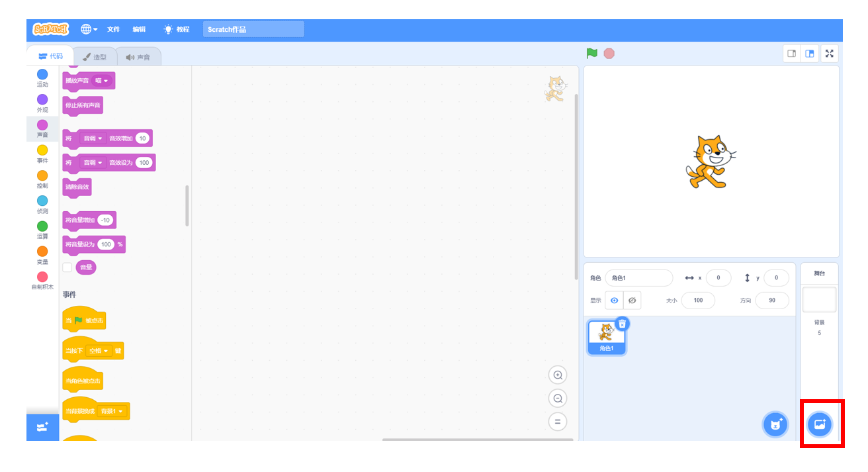Enter full screen stage mode
This screenshot has height=472, width=868.
tap(830, 54)
